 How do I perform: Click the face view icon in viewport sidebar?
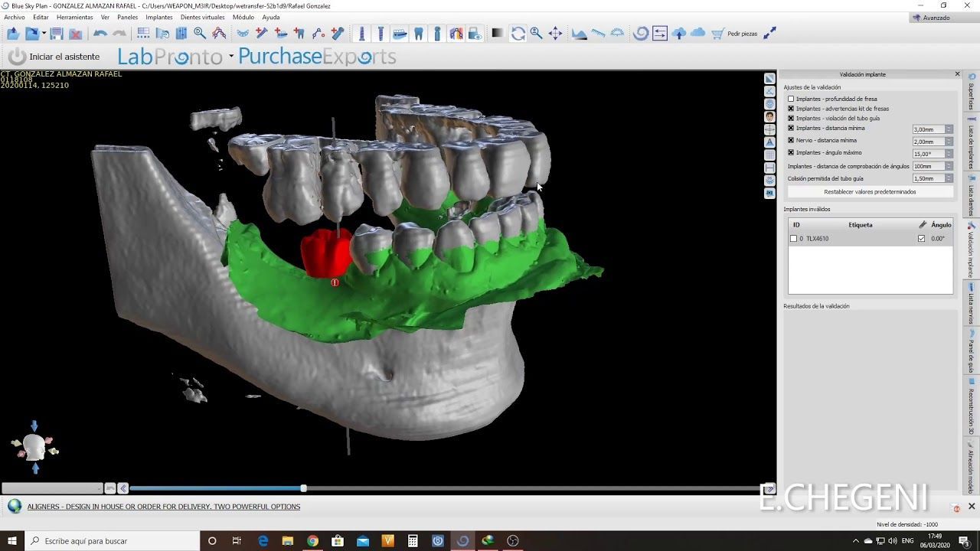[769, 116]
